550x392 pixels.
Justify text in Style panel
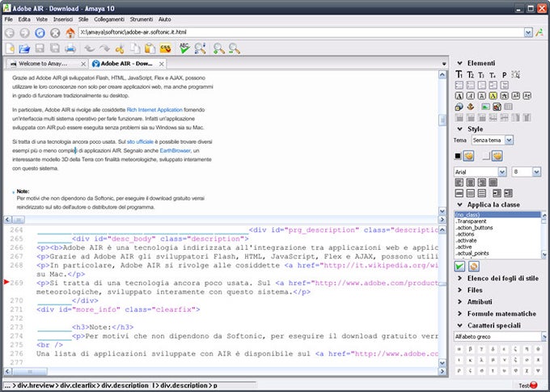(493, 183)
